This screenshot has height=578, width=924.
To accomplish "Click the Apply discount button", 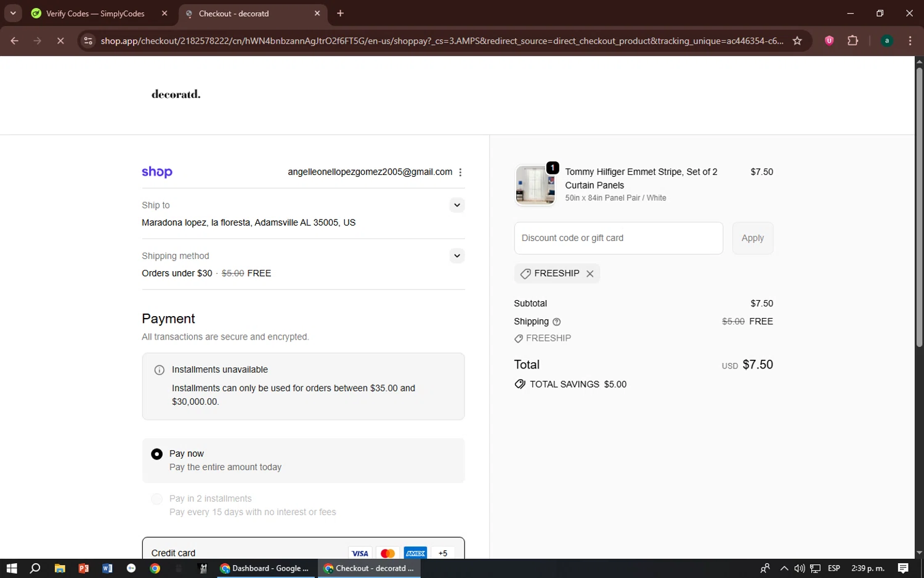I will [753, 238].
